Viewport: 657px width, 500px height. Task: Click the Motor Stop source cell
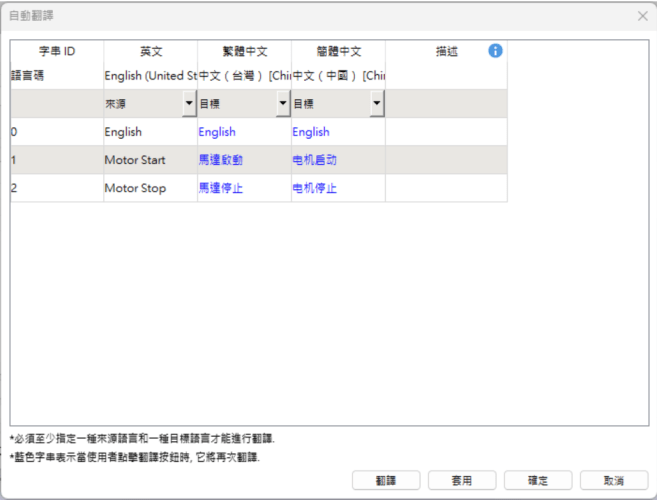151,188
